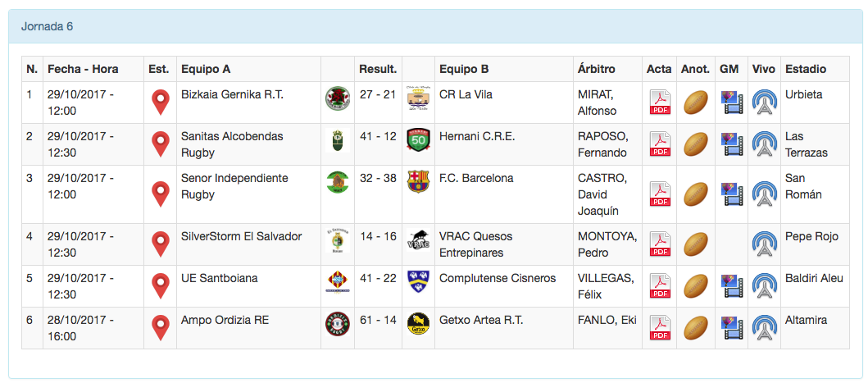Click map pin for Ampo Ordizia match
The width and height of the screenshot is (868, 383).
[x=161, y=328]
